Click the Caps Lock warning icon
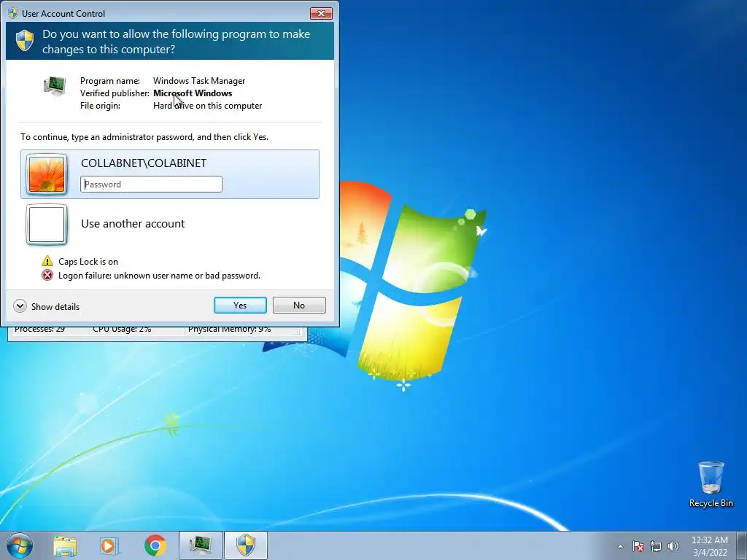This screenshot has height=560, width=747. point(47,261)
